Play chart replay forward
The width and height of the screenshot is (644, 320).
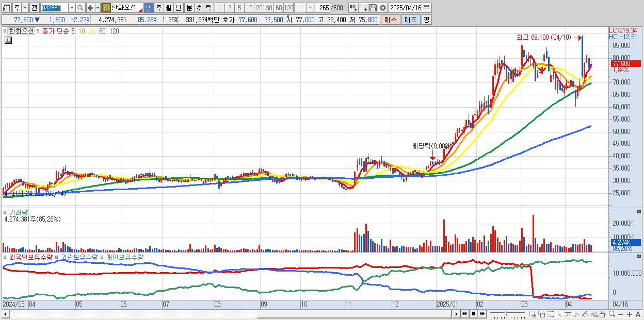click(457, 314)
